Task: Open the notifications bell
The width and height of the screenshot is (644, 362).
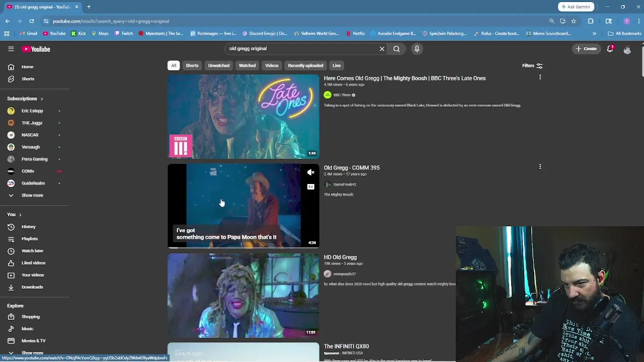Action: [610, 49]
